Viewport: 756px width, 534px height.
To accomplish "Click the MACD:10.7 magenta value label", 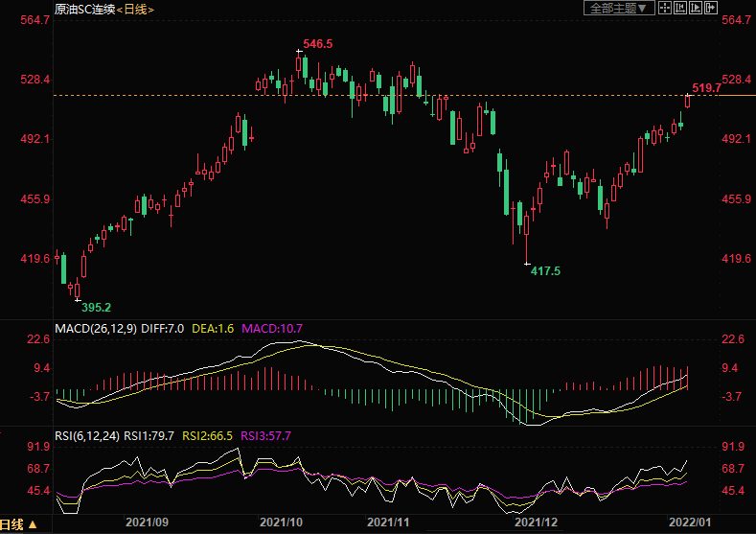I will [x=272, y=328].
